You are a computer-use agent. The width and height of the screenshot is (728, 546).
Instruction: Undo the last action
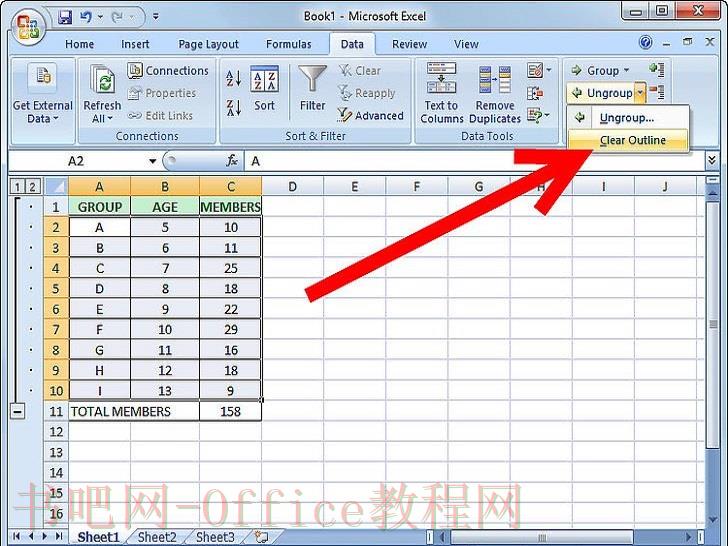86,18
